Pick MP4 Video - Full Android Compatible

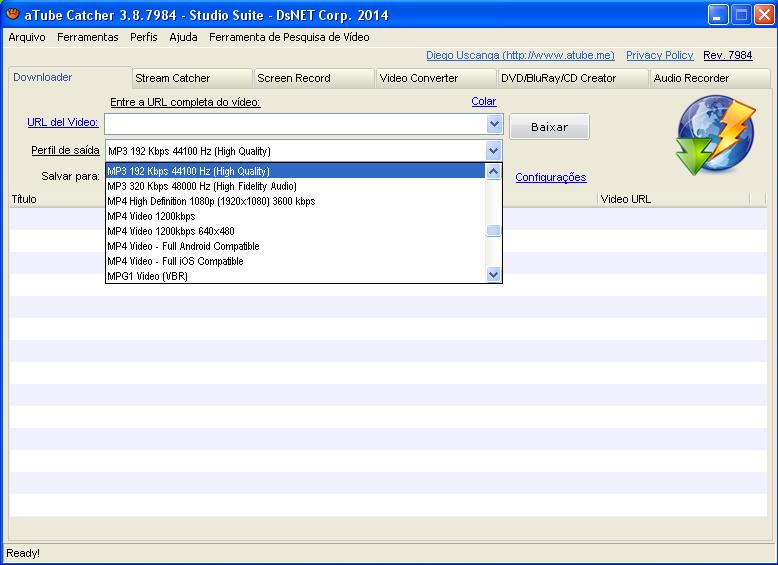coord(183,246)
